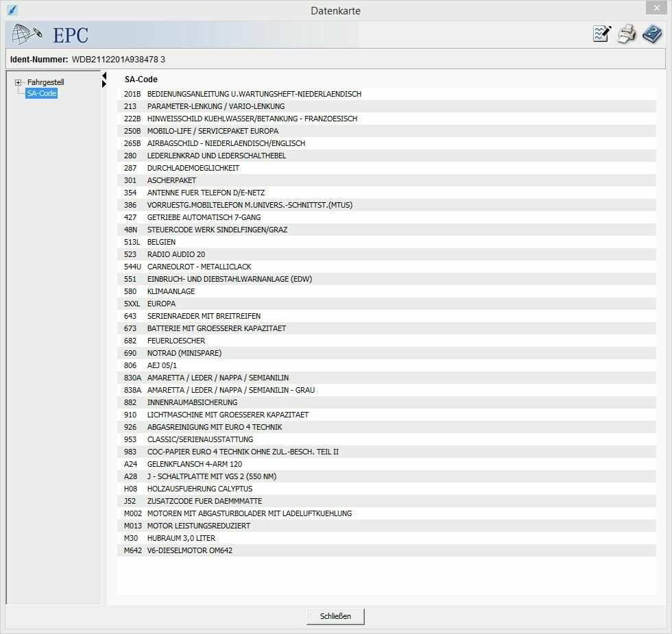Screen dimensions: 672x634
Task: Click the printer icon to print Datenkarte
Action: click(627, 34)
